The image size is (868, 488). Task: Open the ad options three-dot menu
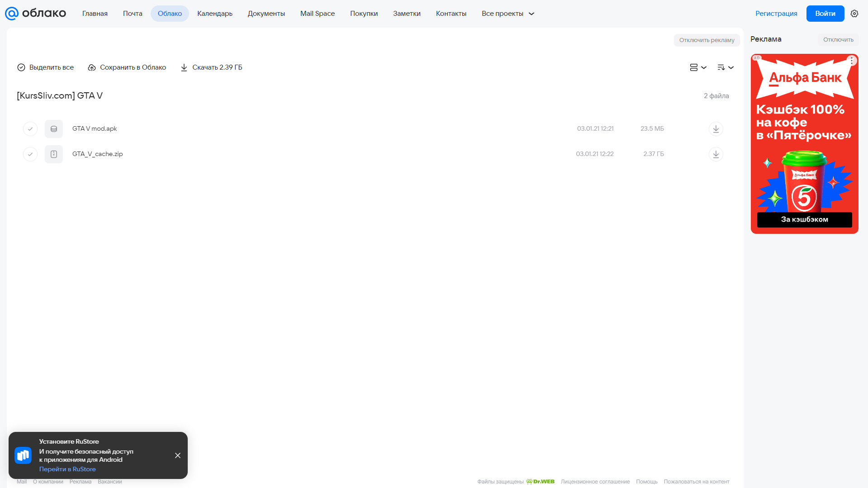click(x=851, y=60)
